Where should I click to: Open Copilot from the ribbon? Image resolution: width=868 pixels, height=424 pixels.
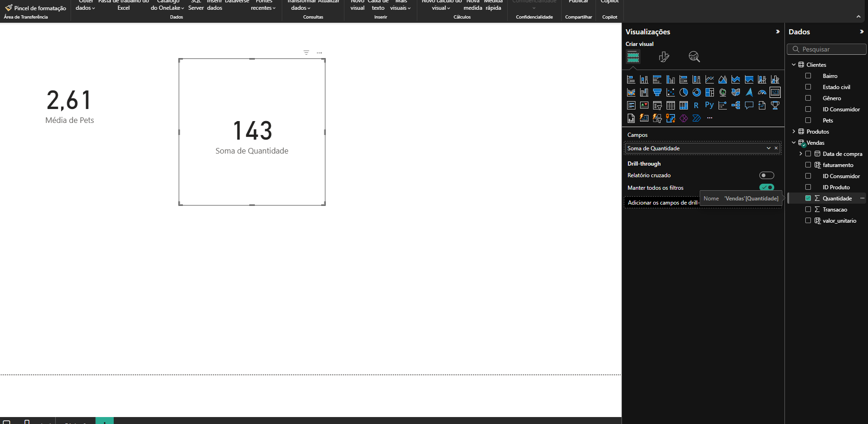pos(609,3)
